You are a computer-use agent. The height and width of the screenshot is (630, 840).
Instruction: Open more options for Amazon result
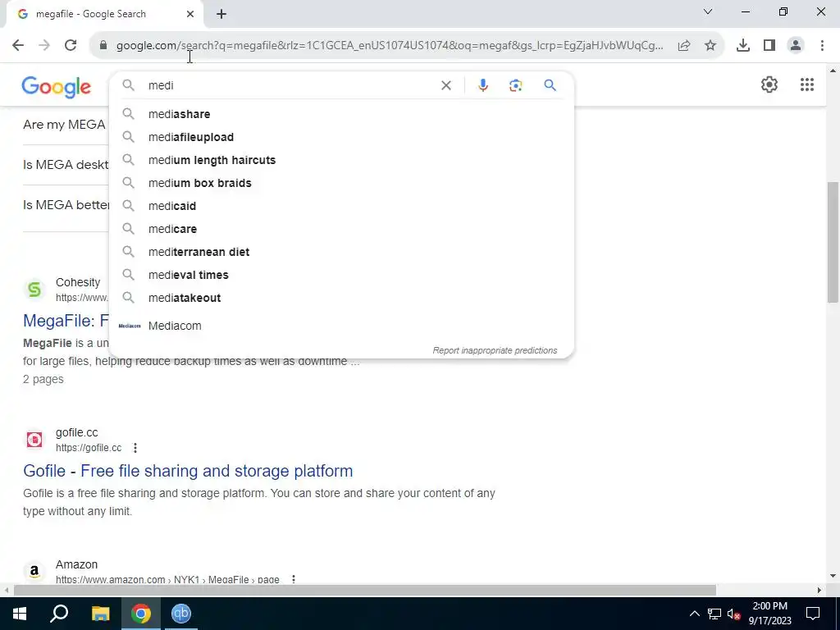[x=293, y=579]
